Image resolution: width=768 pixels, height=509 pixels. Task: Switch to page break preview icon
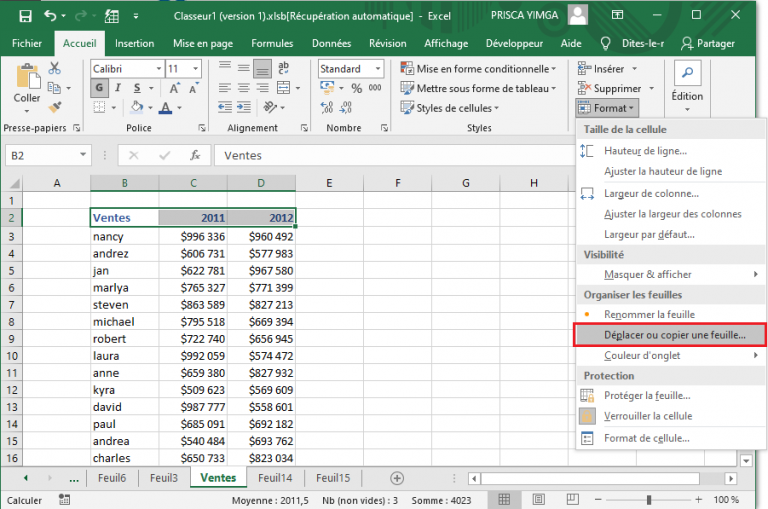point(572,500)
